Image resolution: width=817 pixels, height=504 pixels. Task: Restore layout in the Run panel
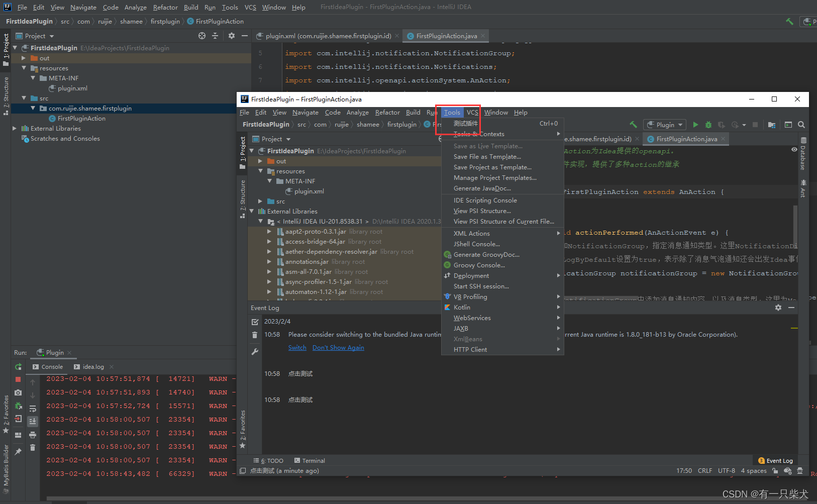(18, 435)
